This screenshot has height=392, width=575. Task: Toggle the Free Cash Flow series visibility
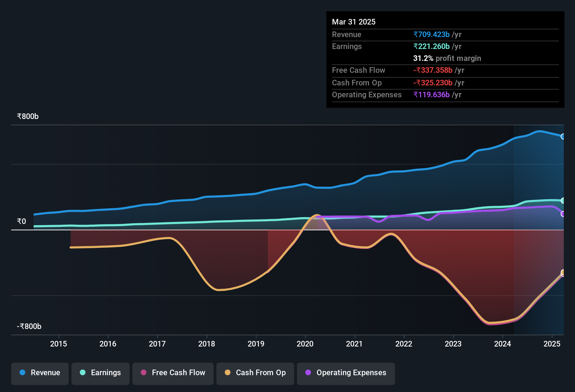(x=173, y=373)
